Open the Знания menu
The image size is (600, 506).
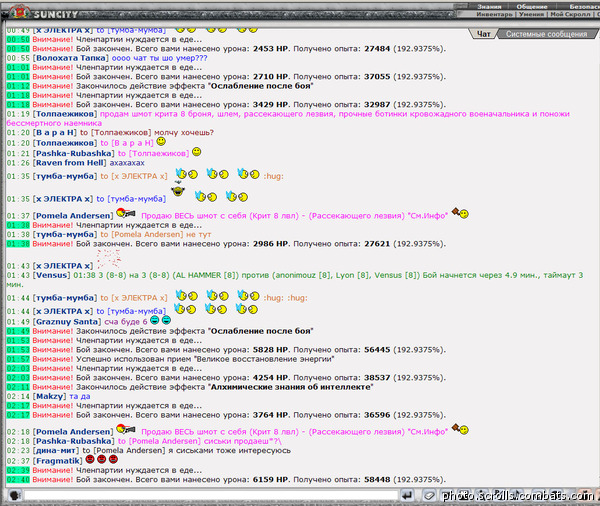(489, 7)
